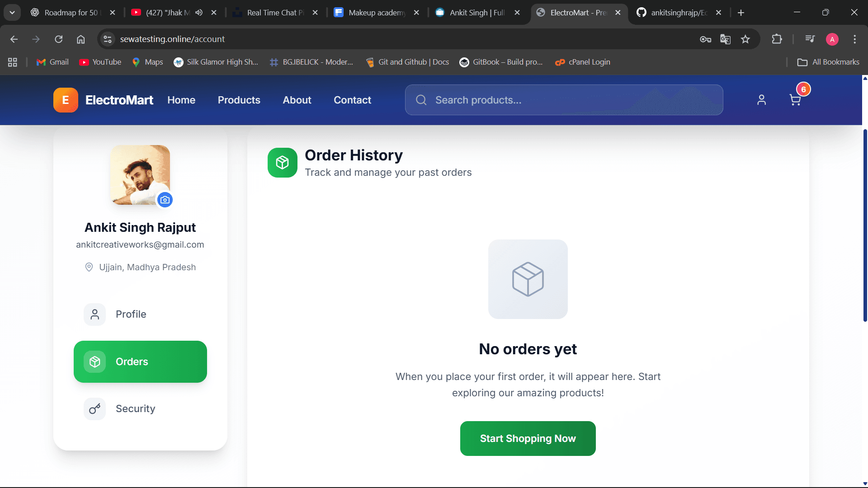
Task: Click the translate page icon
Action: point(725,39)
